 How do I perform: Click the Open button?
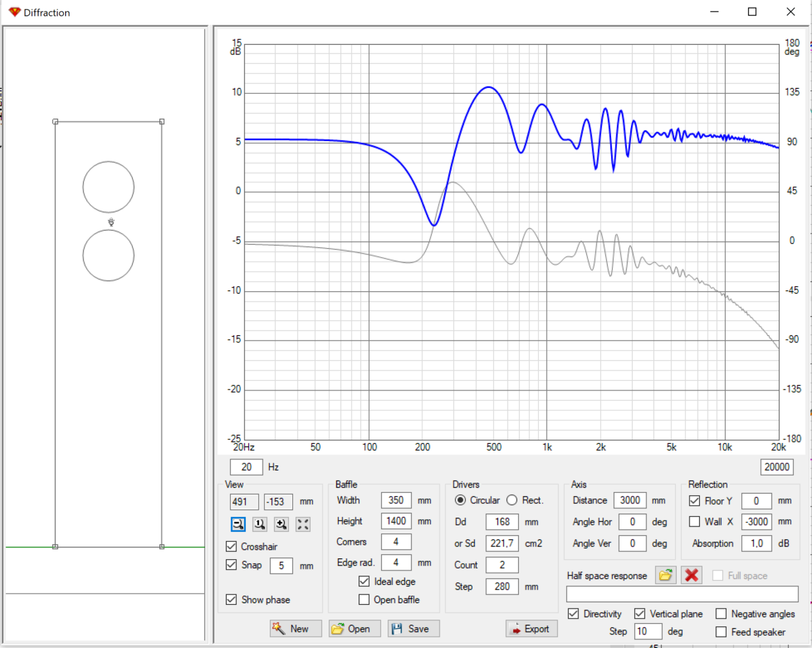pyautogui.click(x=355, y=629)
